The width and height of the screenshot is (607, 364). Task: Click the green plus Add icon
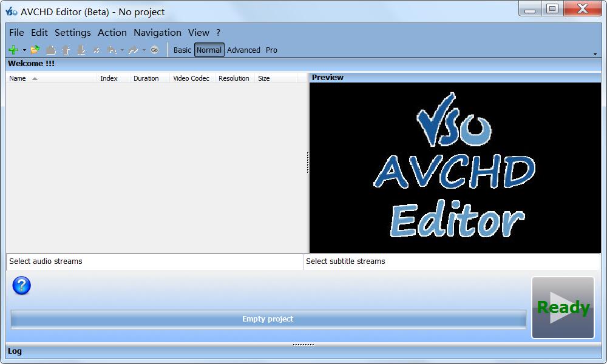[13, 50]
